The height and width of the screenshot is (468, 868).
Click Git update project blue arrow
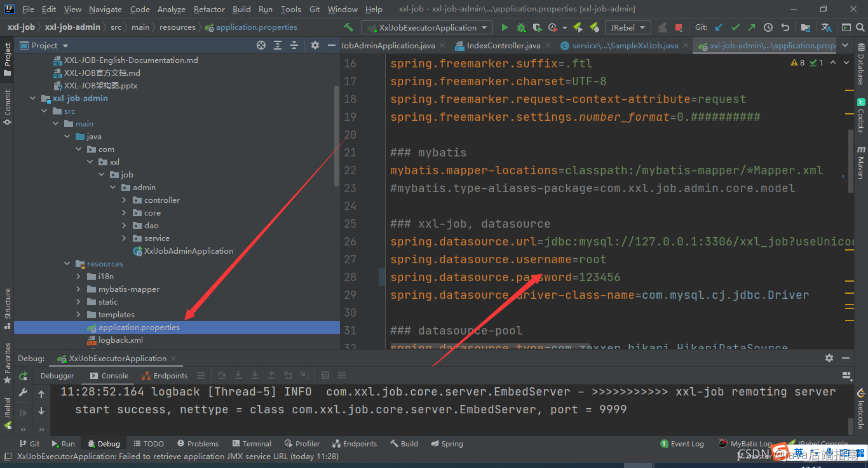(719, 27)
